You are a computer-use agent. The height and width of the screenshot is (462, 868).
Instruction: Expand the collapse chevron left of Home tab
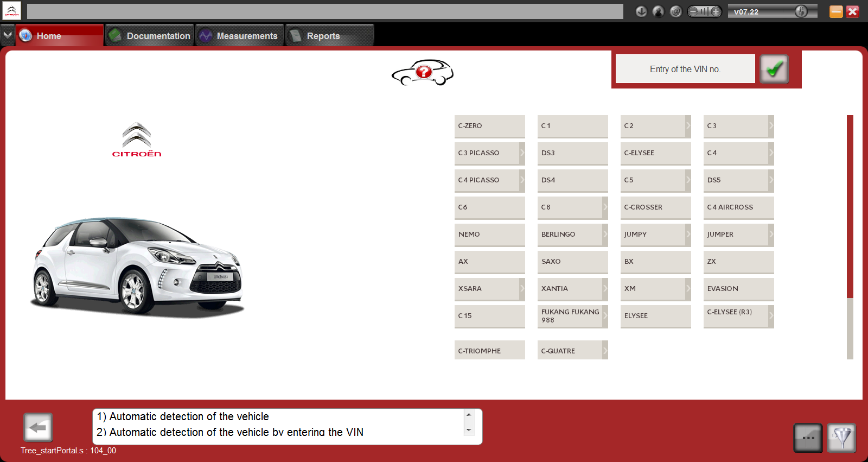pos(8,35)
